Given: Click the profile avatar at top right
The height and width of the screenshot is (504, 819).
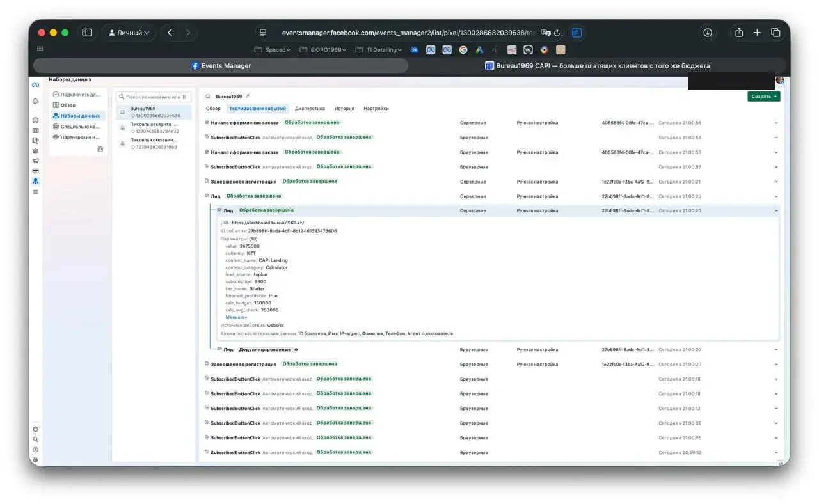Looking at the screenshot, I should (779, 81).
